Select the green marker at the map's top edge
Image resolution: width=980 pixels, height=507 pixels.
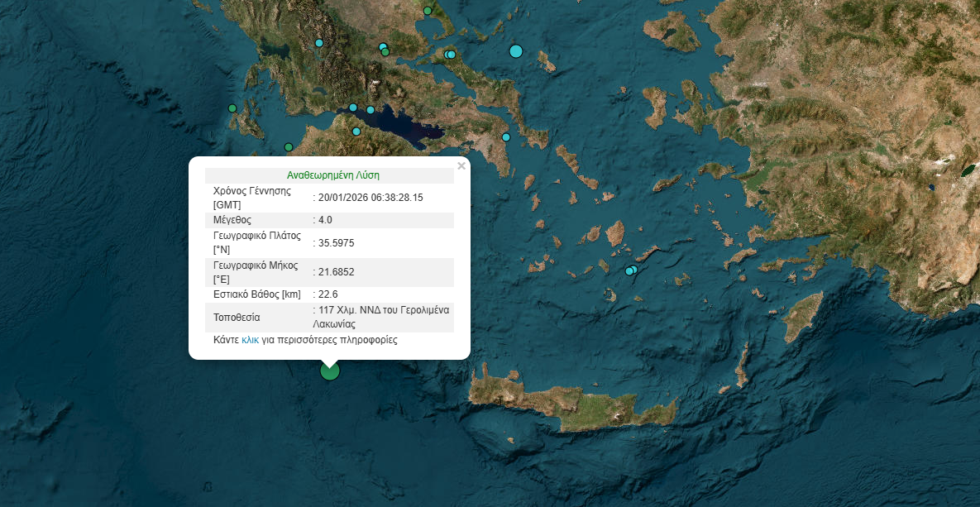tap(428, 11)
